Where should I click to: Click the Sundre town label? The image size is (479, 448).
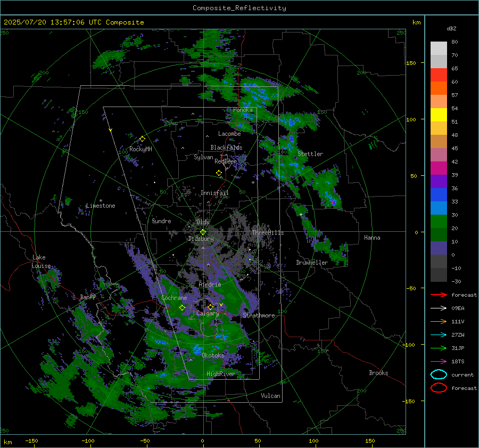pos(161,221)
